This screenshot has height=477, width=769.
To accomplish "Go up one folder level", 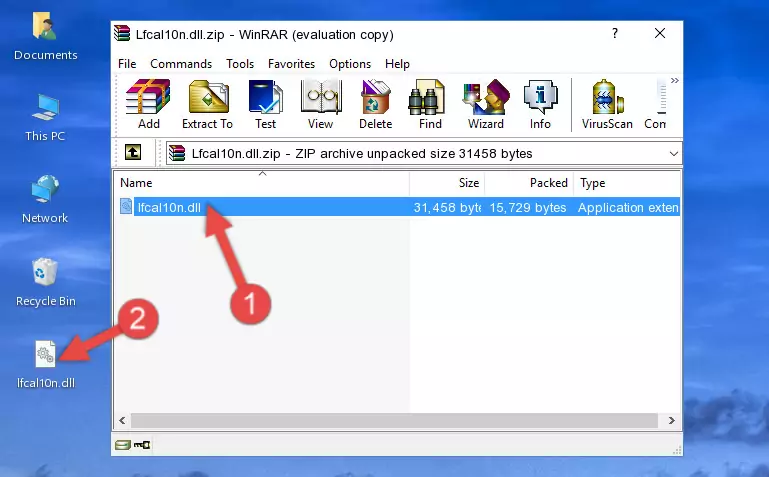I will [x=133, y=152].
